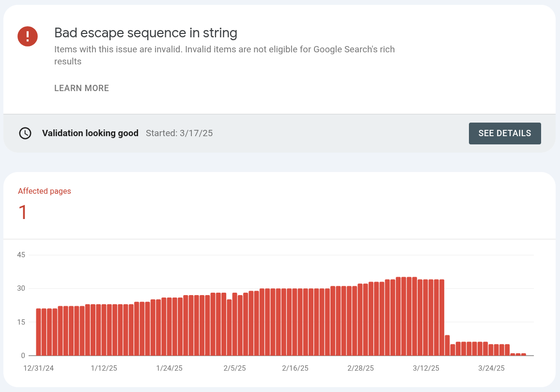Click the 1/12/25 x-axis date label
Screen dimensions: 560x392
(x=104, y=368)
